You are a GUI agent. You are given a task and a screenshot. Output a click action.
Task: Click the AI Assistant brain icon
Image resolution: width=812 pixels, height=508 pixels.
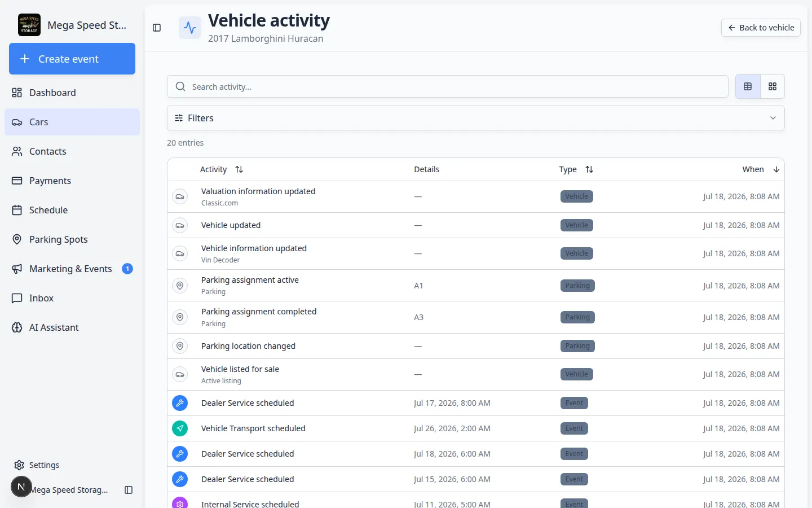[17, 327]
